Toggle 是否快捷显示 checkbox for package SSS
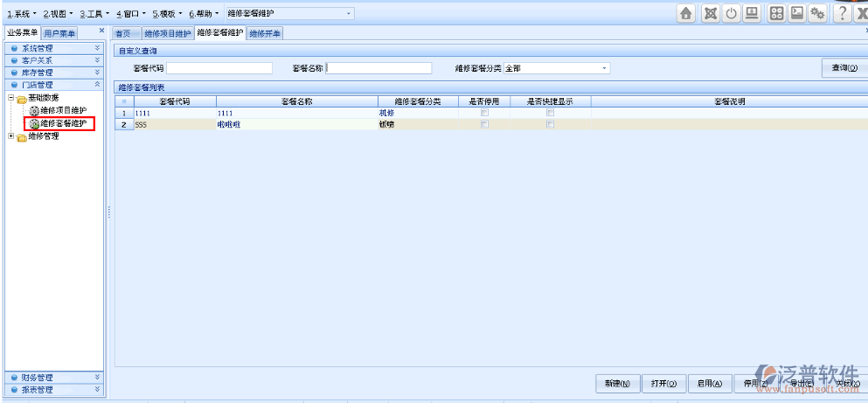 click(x=550, y=124)
